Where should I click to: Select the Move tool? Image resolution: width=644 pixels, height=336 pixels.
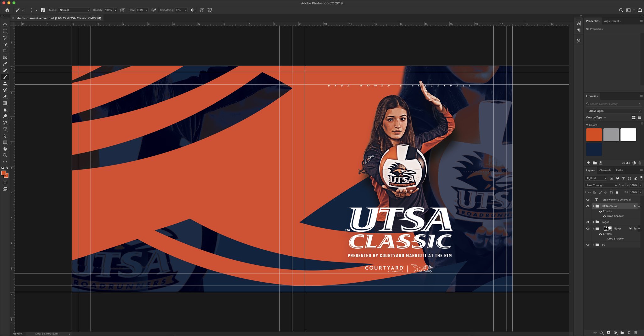(x=5, y=25)
